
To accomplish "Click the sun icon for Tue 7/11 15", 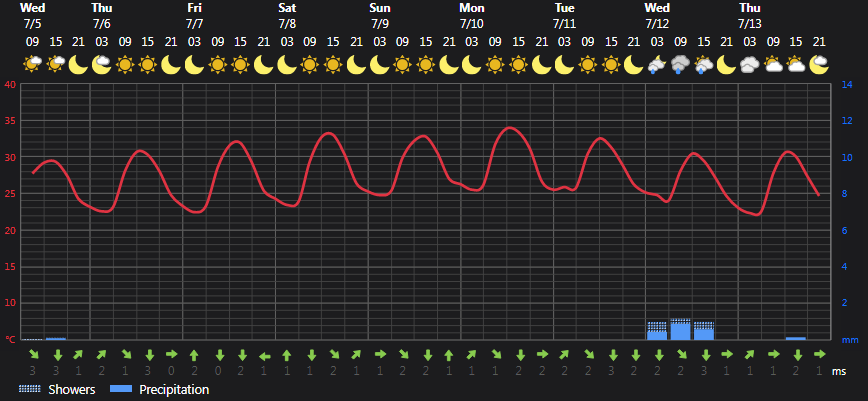I will point(611,64).
